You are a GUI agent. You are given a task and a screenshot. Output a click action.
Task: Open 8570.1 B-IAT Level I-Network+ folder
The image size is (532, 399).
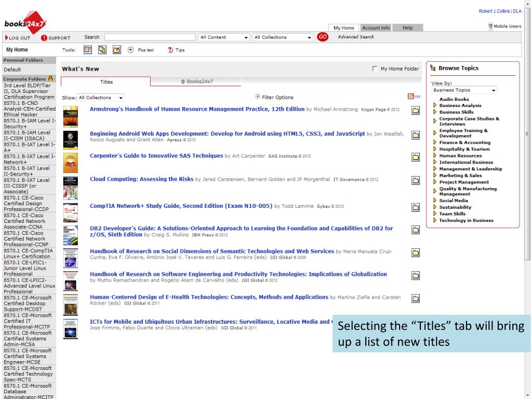29,159
